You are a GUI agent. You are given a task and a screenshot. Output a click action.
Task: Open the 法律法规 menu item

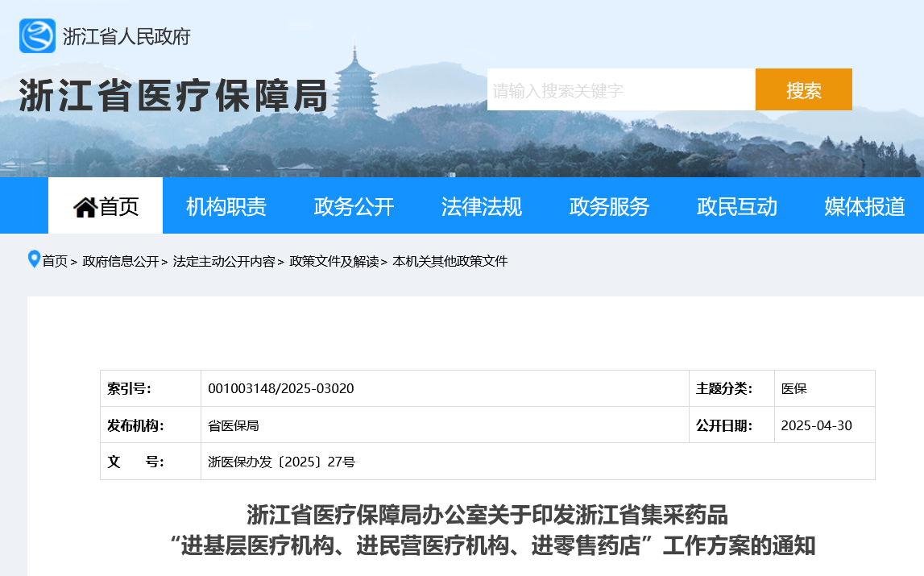[482, 207]
